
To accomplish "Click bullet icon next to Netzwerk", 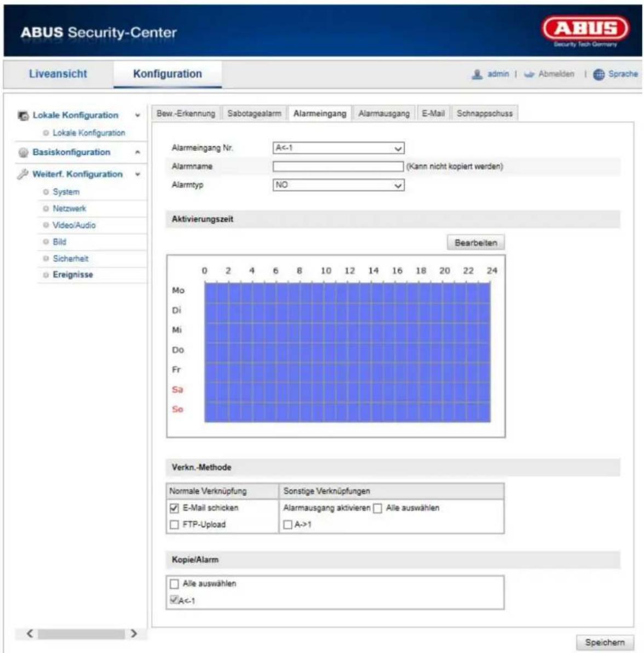I will click(46, 209).
